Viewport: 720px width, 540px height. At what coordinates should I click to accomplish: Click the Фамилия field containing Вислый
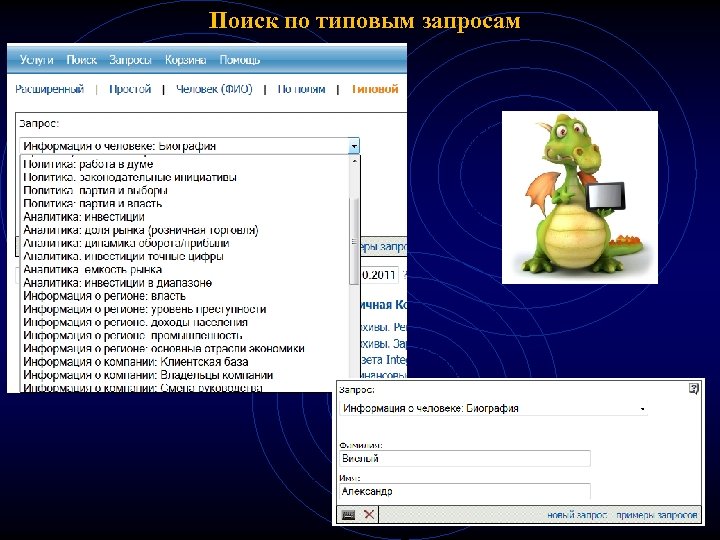point(465,458)
